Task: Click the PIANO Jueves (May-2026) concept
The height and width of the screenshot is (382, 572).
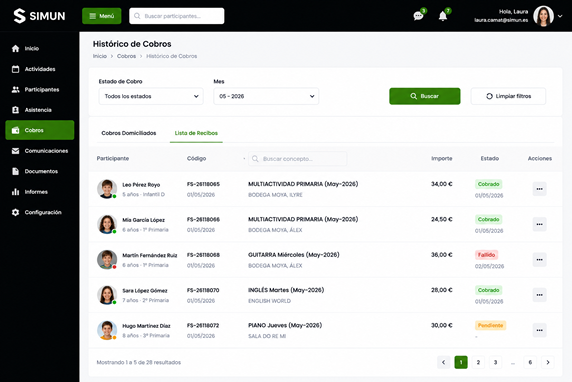Action: pyautogui.click(x=285, y=325)
